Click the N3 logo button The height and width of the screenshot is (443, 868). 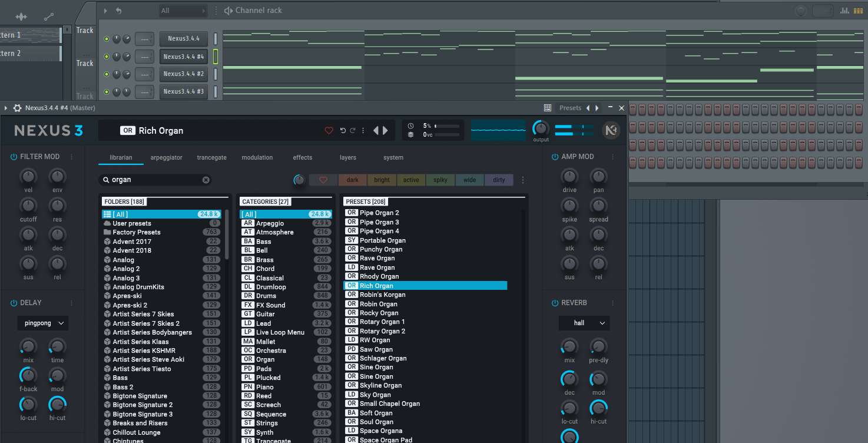pos(611,130)
